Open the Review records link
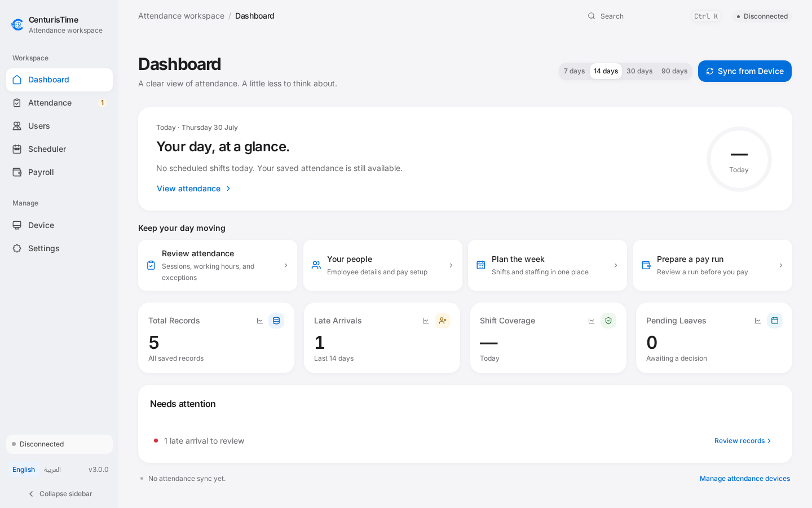 pyautogui.click(x=743, y=441)
